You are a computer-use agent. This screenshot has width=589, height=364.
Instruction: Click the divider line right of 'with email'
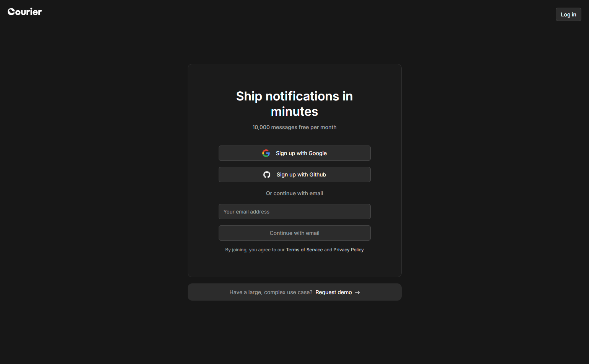(x=348, y=193)
